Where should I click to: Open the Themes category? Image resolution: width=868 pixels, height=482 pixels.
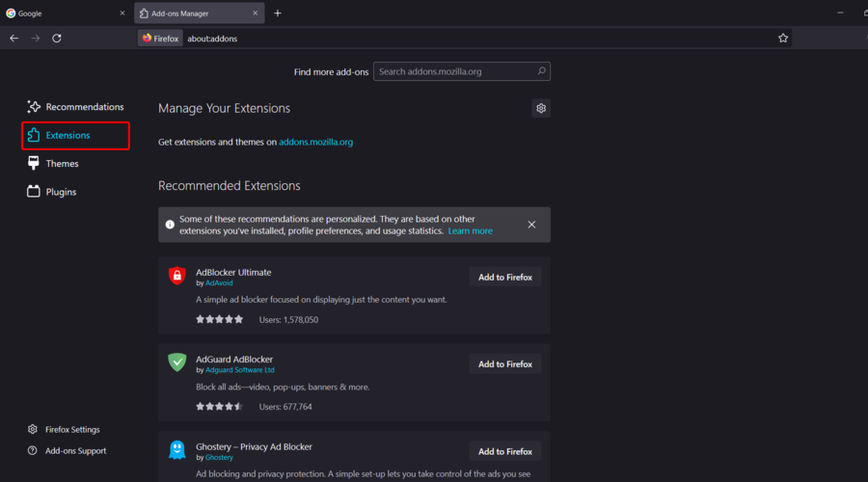coord(53,163)
